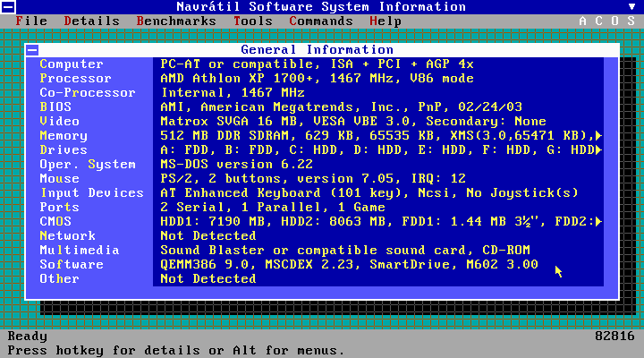The image size is (644, 358).
Task: Click the '82816' status bar number
Action: point(614,337)
